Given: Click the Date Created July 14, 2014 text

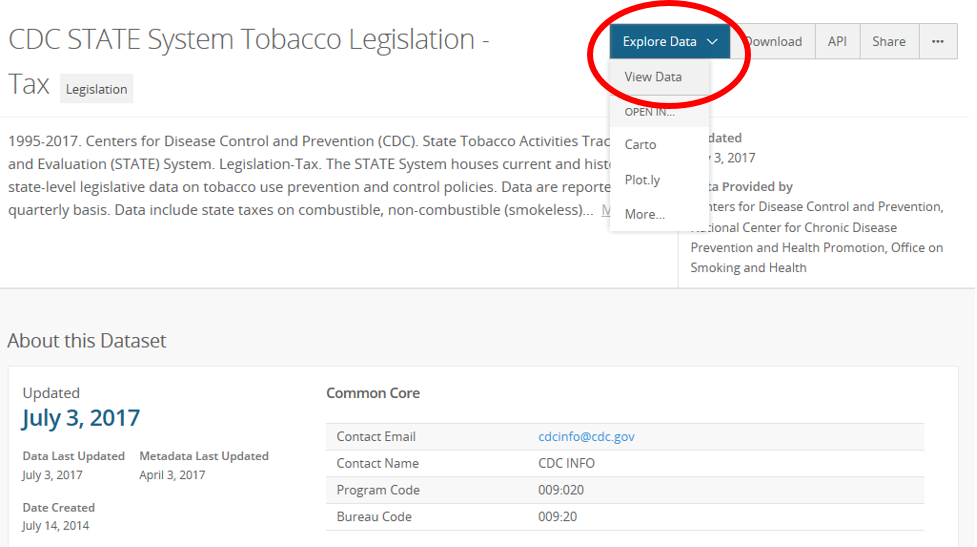Looking at the screenshot, I should (x=58, y=525).
